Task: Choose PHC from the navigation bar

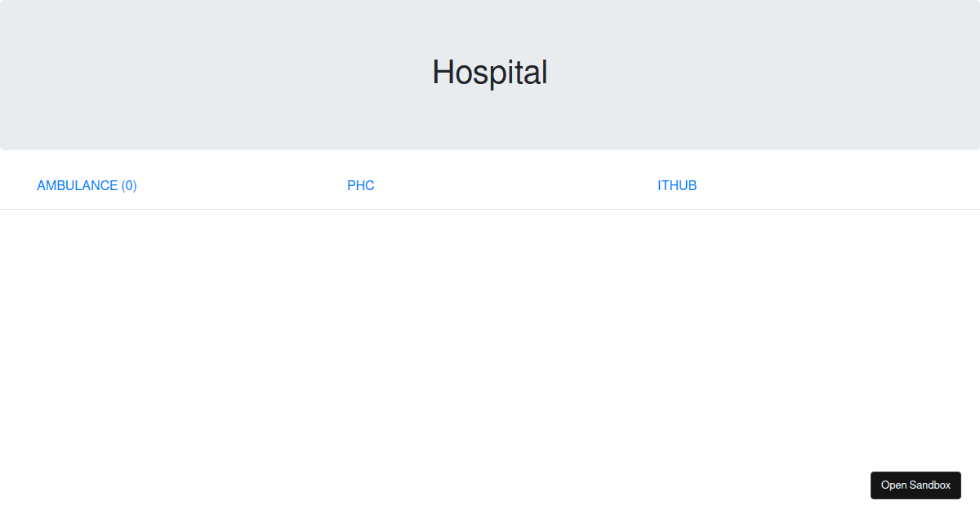Action: (360, 185)
